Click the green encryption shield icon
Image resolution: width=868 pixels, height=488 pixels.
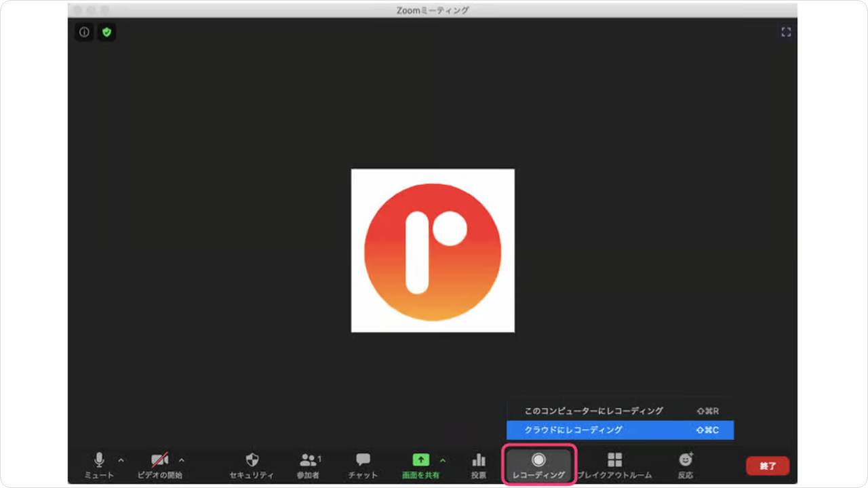106,32
